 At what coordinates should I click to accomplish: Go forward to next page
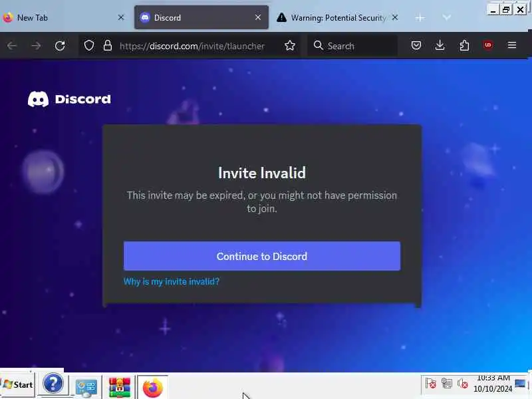[x=36, y=45]
